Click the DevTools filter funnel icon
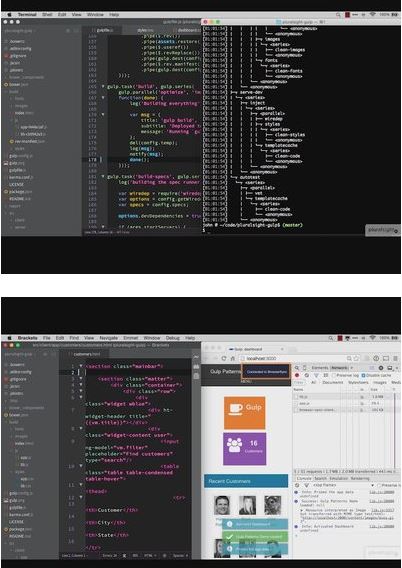The image size is (402, 568). pyautogui.click(x=316, y=375)
